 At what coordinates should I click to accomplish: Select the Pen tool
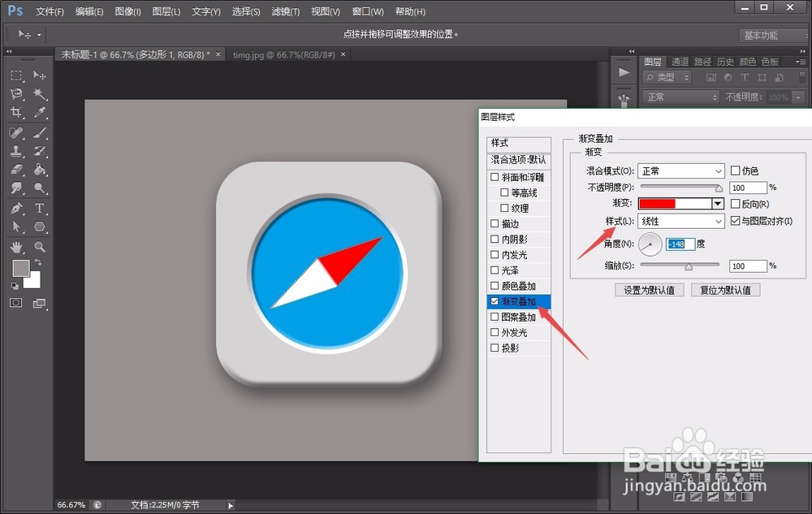(x=16, y=209)
